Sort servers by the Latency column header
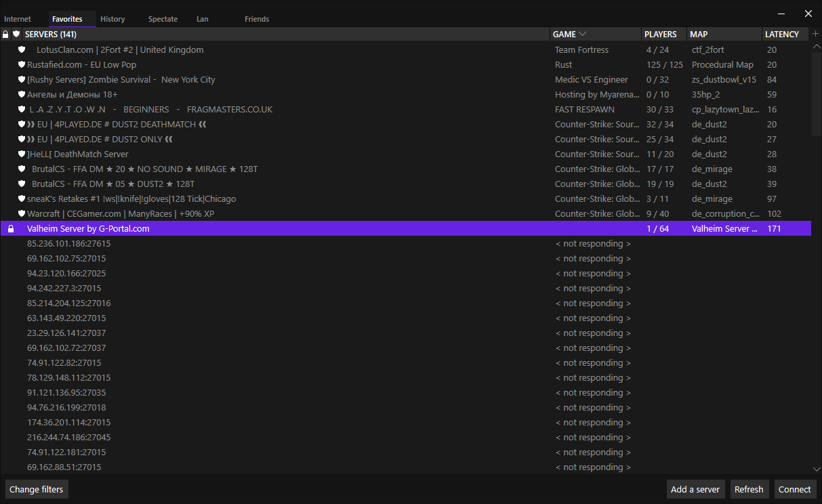Viewport: 822px width, 504px height. (781, 35)
